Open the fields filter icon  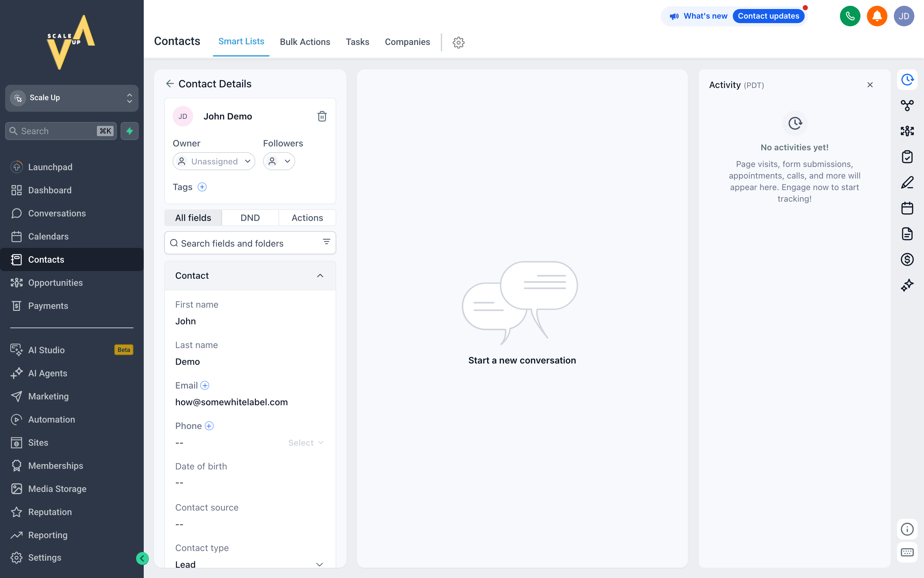[x=327, y=241]
